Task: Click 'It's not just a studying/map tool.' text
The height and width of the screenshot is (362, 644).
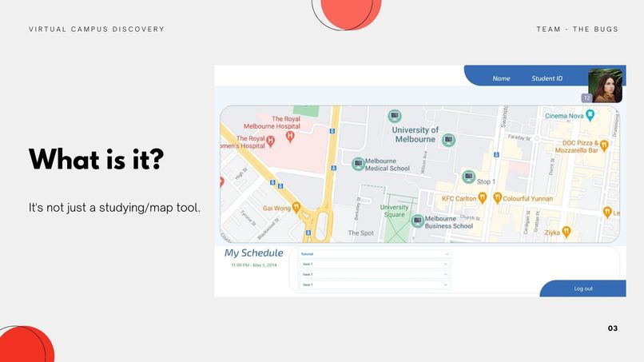Action: pos(114,208)
